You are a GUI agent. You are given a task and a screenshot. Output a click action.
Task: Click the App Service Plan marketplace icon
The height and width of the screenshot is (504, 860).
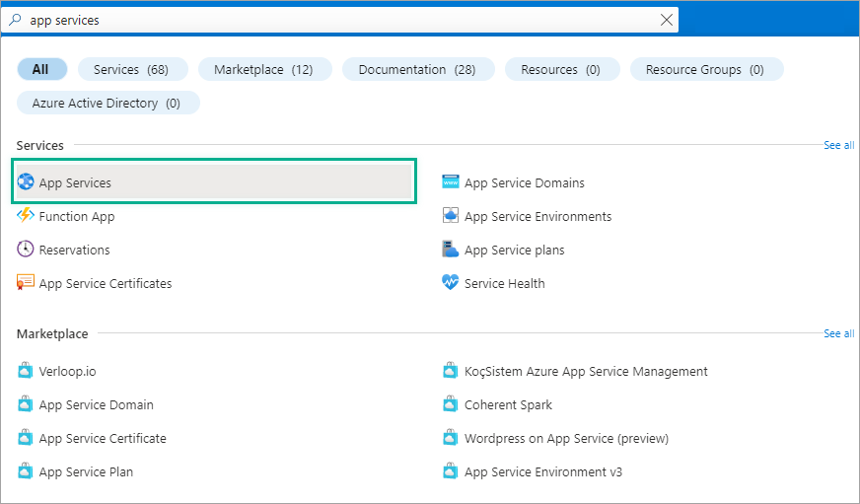tap(26, 471)
